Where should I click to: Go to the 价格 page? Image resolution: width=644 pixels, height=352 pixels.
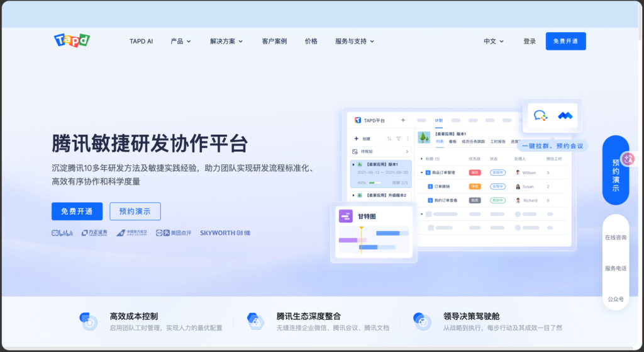point(311,41)
